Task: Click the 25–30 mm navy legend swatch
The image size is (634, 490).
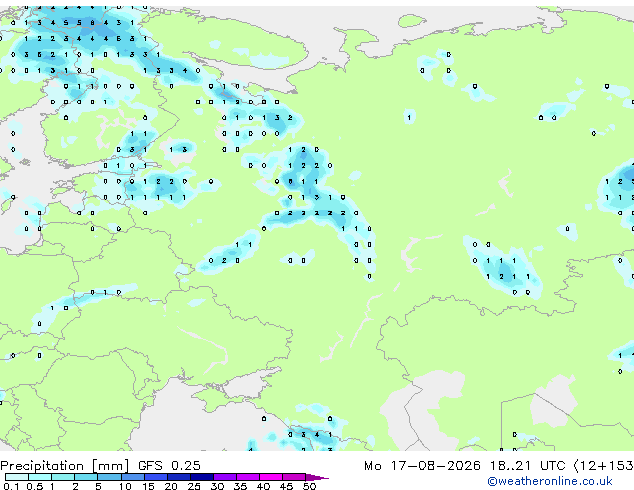Action: coord(201,477)
